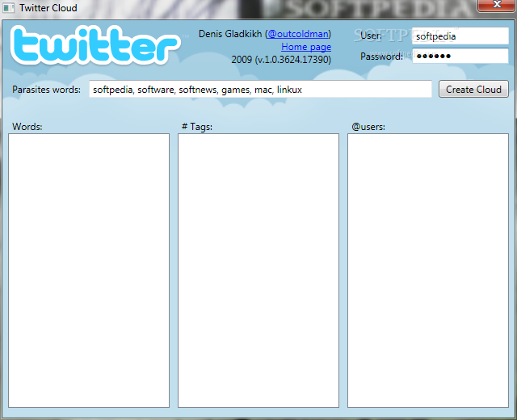517x420 pixels.
Task: Open the @outcoldman Twitter link
Action: pyautogui.click(x=298, y=34)
